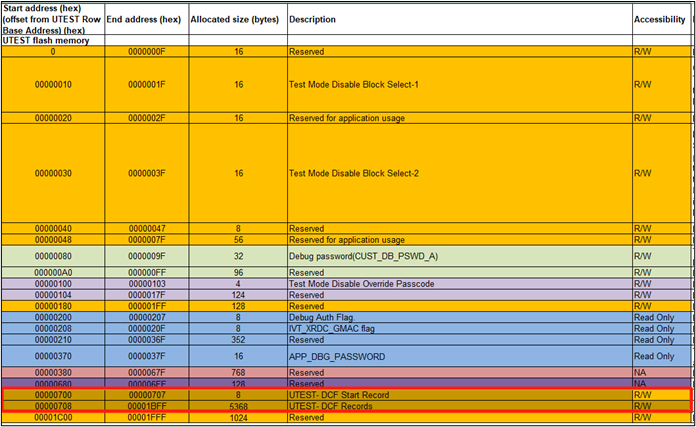Click the Accessibility column header
696x427 pixels.
660,20
